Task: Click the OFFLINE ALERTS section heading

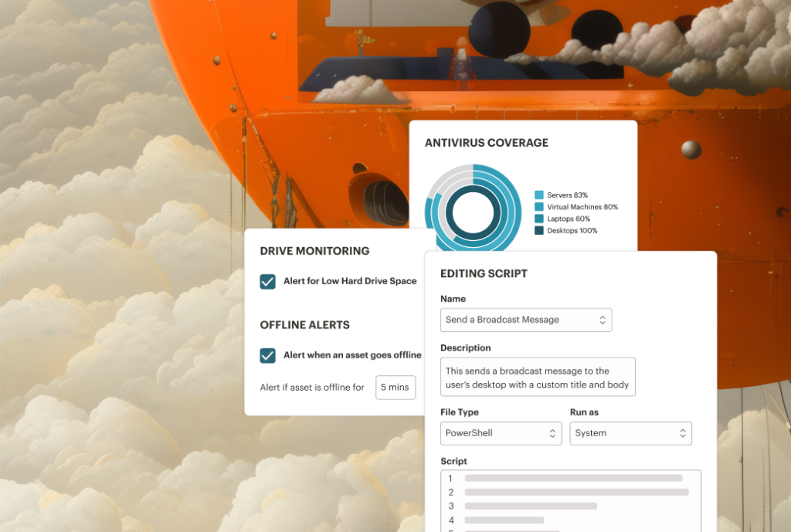Action: click(304, 324)
